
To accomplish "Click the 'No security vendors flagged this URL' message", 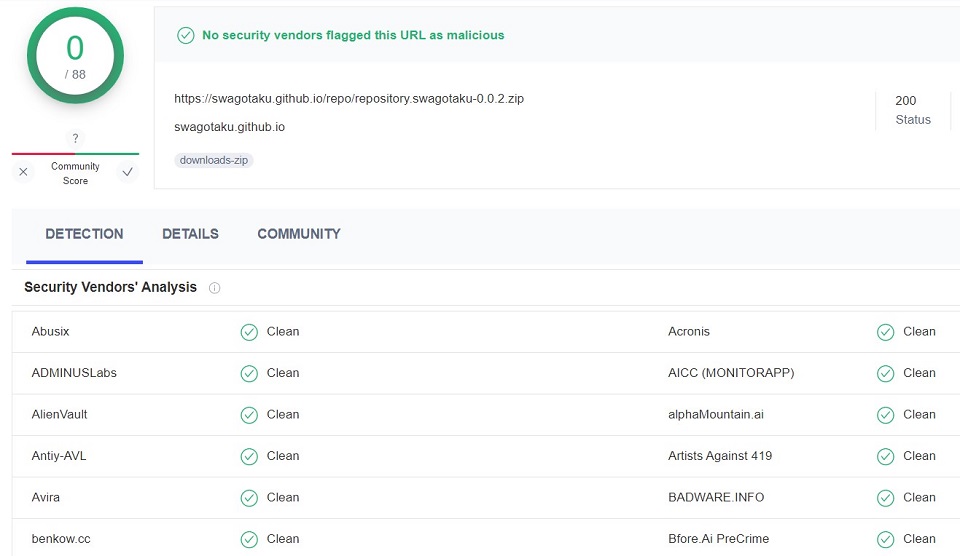I will tap(353, 35).
